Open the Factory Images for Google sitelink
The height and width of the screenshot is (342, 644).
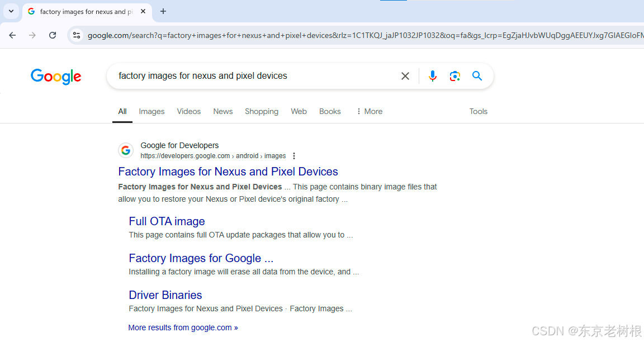[x=201, y=258]
